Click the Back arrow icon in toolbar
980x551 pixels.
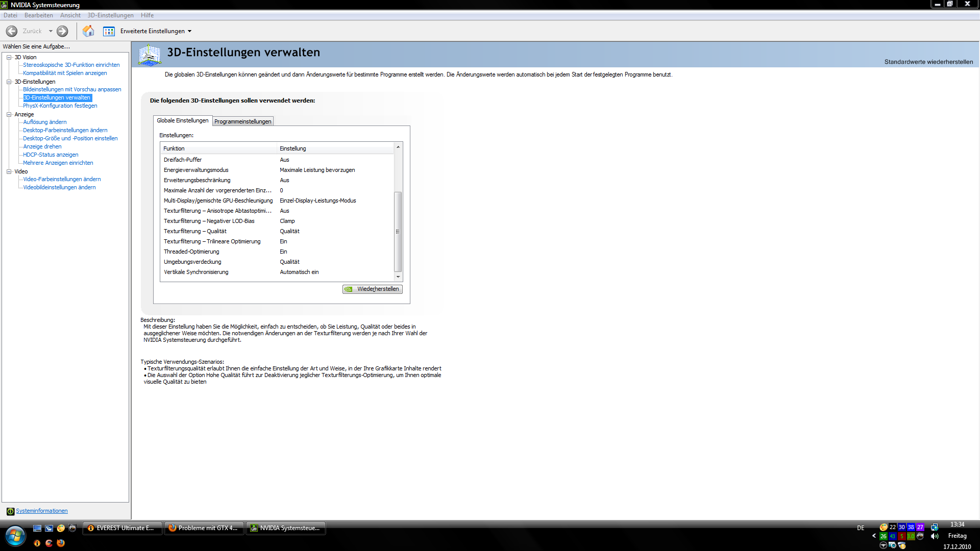[x=12, y=31]
